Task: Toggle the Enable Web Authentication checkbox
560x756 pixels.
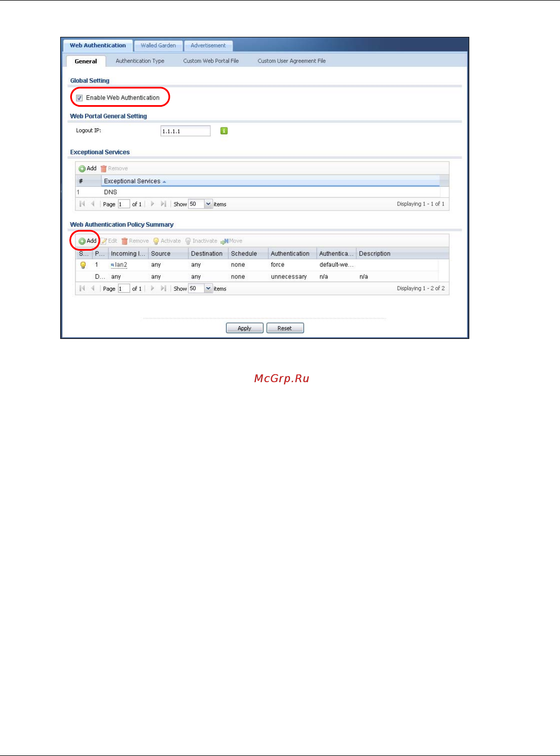Action: click(79, 98)
